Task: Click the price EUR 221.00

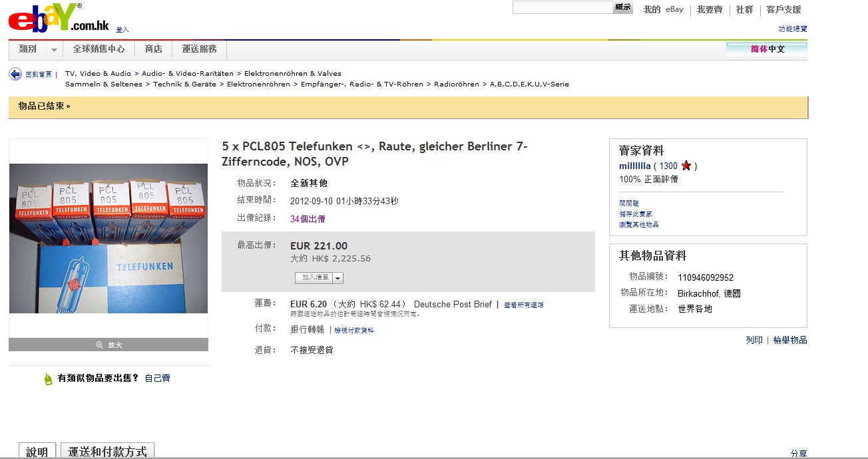Action: coord(319,246)
